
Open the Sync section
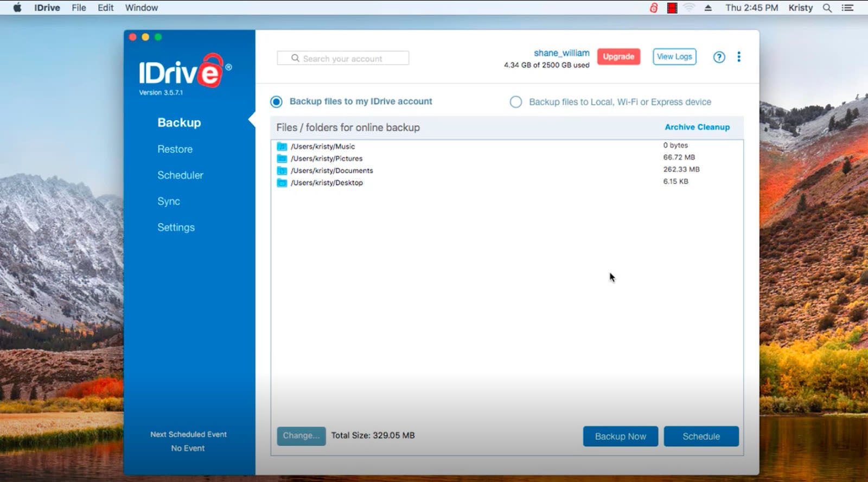click(168, 201)
